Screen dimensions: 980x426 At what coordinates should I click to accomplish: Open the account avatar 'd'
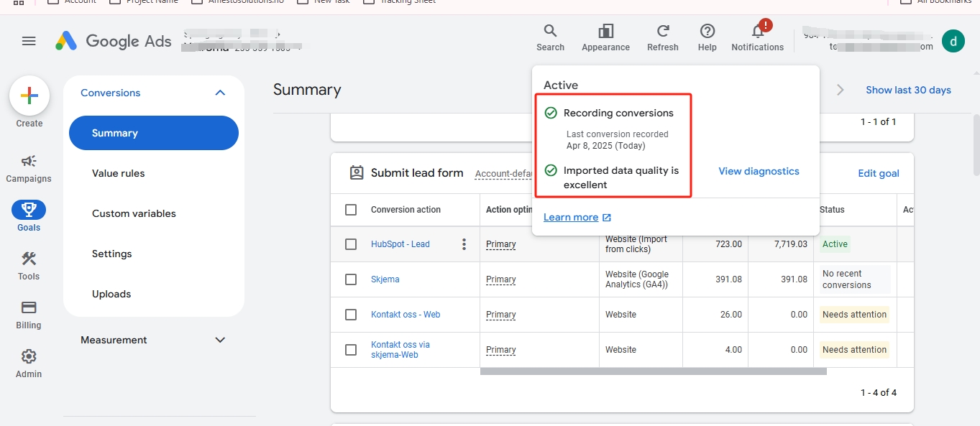click(953, 41)
